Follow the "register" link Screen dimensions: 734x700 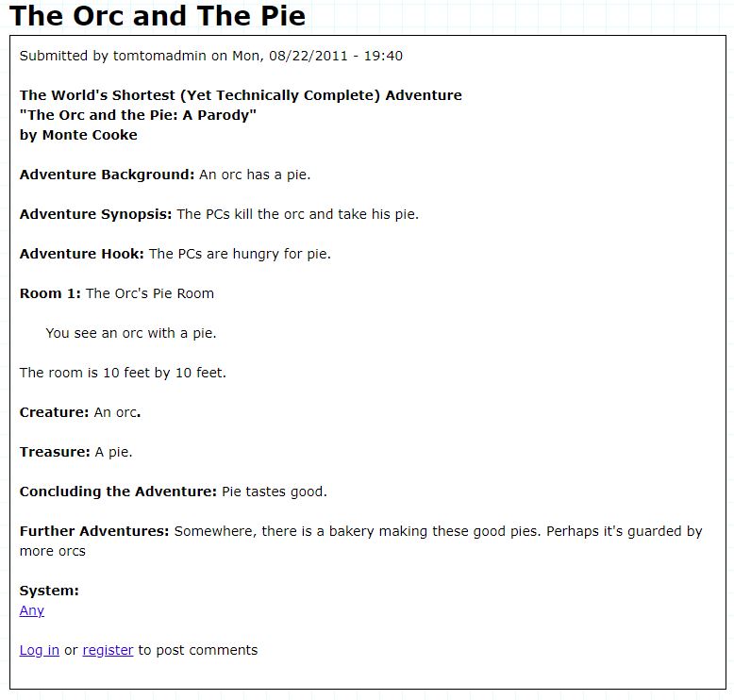(108, 650)
